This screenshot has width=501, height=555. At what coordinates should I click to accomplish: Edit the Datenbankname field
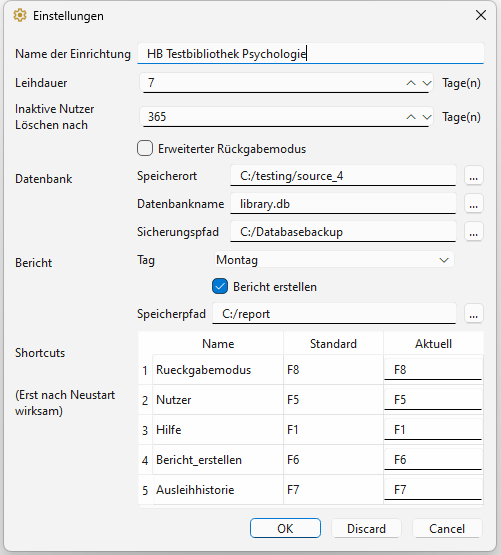tap(343, 204)
